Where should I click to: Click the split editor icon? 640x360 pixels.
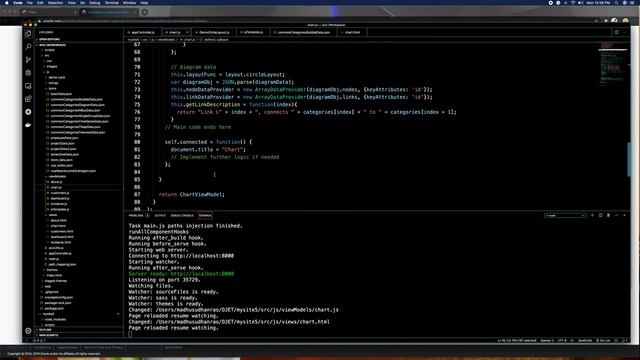(x=616, y=32)
